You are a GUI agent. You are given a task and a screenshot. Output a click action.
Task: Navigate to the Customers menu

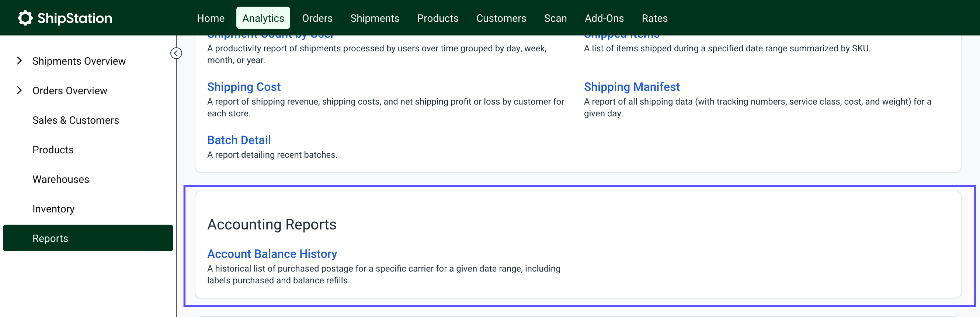501,18
